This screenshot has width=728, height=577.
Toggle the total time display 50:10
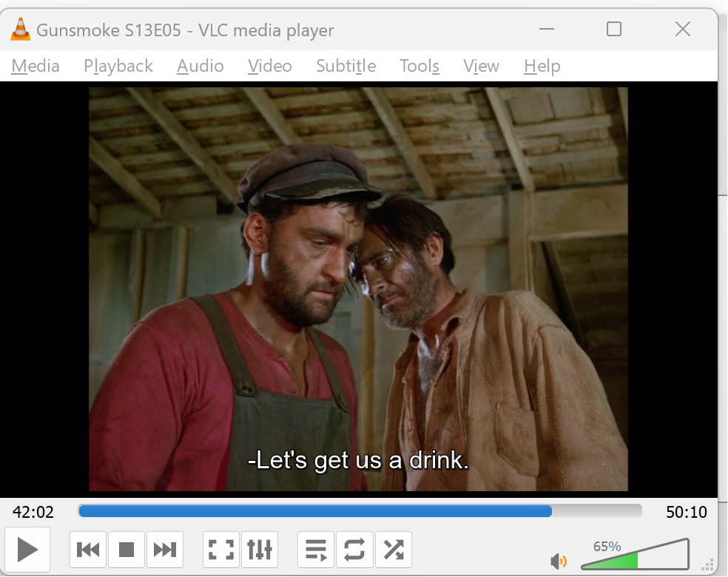(x=687, y=512)
